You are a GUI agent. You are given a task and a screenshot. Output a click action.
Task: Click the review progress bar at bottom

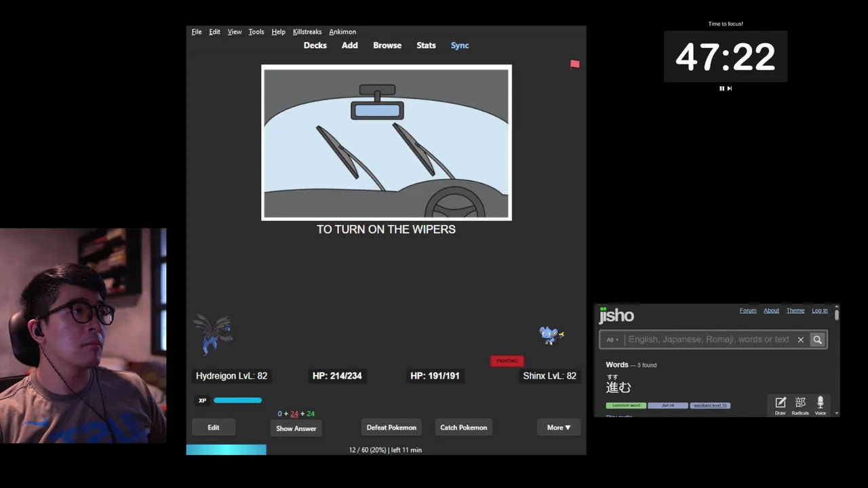(226, 450)
